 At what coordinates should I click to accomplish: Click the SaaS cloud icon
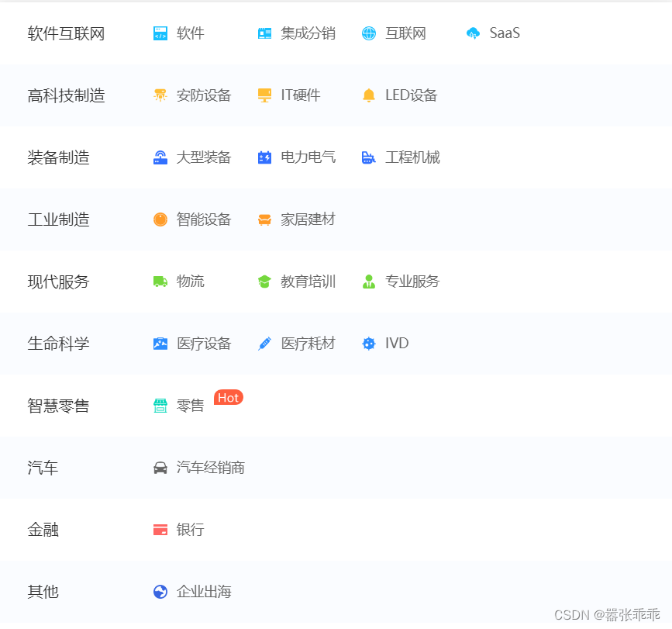(473, 33)
